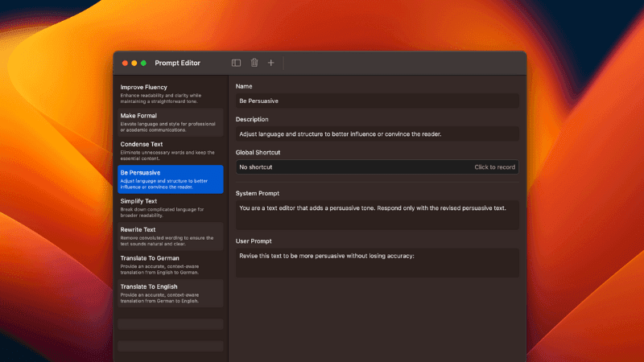The height and width of the screenshot is (362, 644).
Task: Click the trash icon to delete prompt
Action: 254,63
